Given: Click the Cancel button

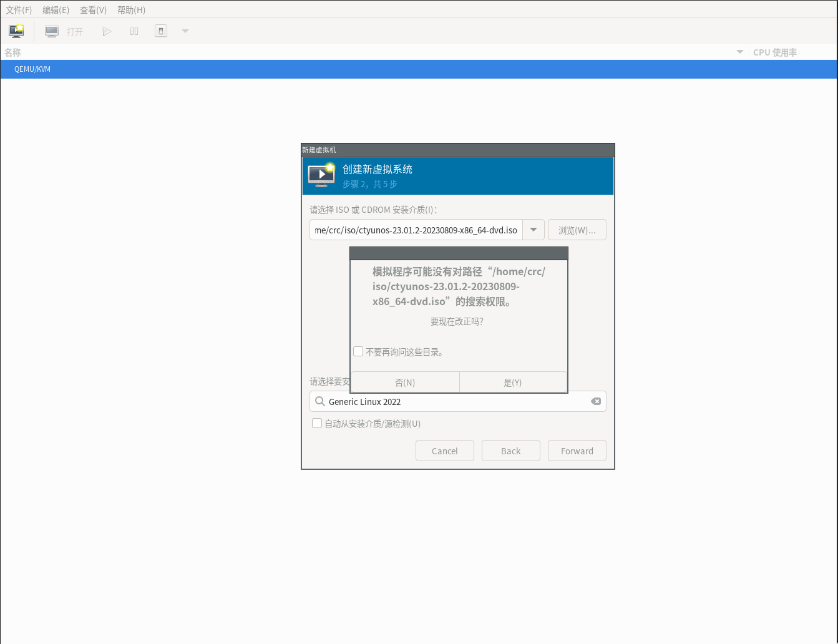Looking at the screenshot, I should coord(445,451).
